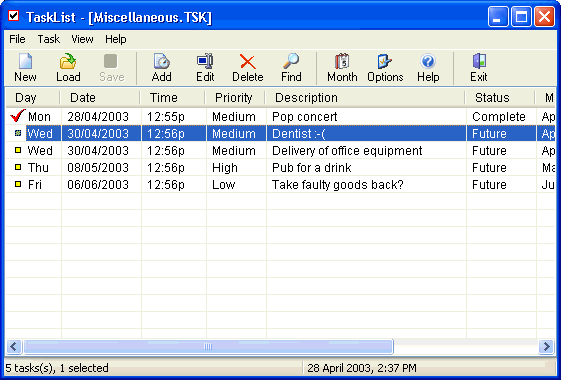The width and height of the screenshot is (561, 380).
Task: Click the 'Fri' day cell
Action: point(35,185)
